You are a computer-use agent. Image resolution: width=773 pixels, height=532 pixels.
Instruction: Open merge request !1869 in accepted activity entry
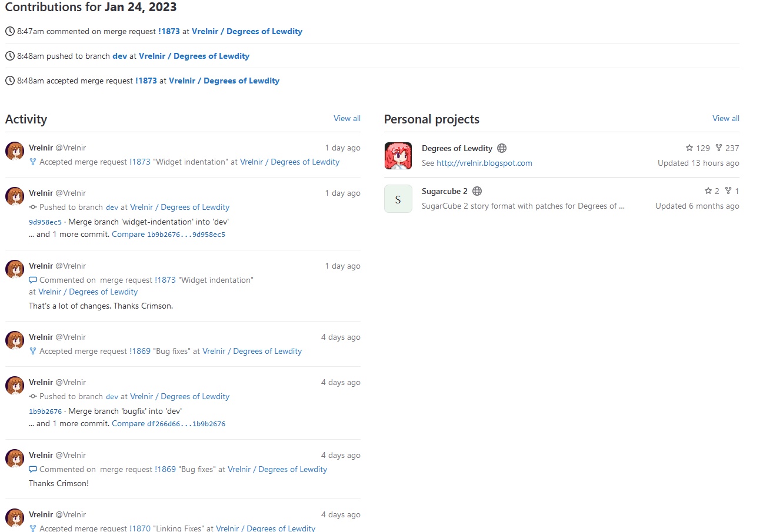139,351
